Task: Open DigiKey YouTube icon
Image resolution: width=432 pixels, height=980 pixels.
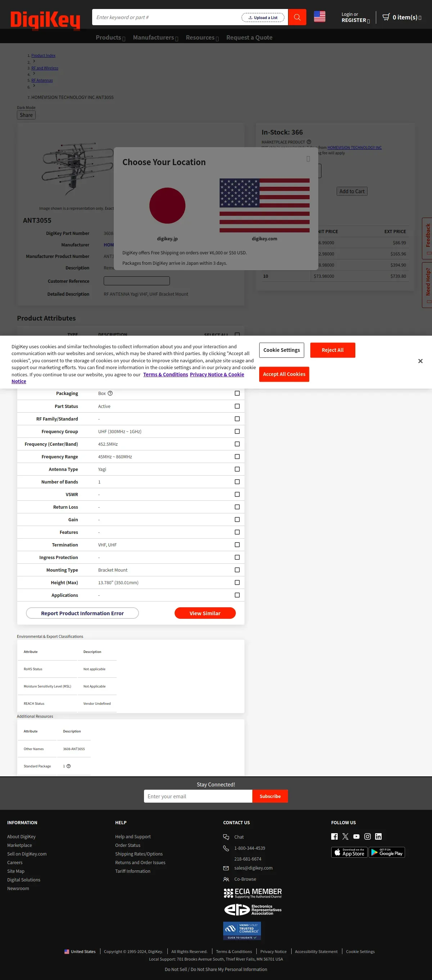Action: coord(356,836)
